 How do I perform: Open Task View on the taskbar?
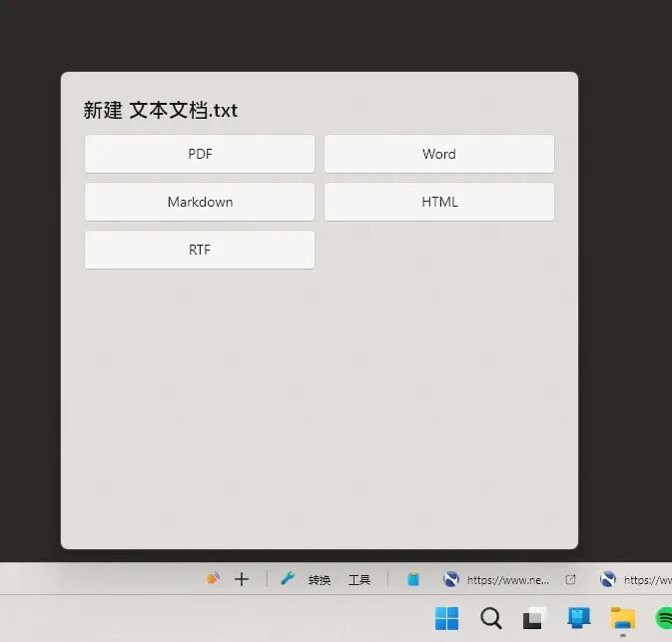click(x=534, y=618)
